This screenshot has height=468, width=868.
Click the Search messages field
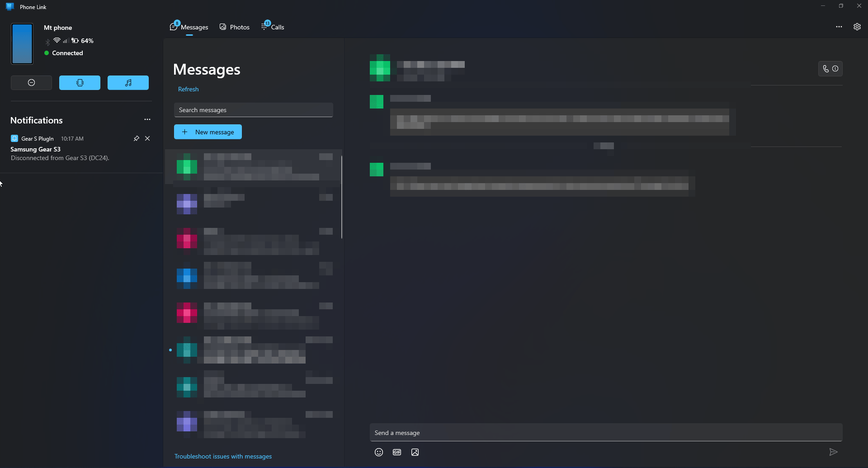253,110
